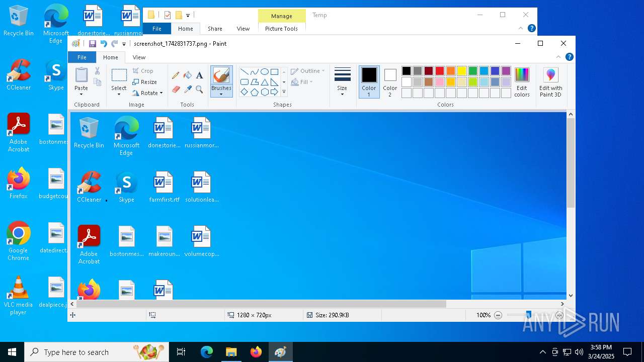The width and height of the screenshot is (644, 362).
Task: Choose the Curve shape
Action: tap(254, 72)
